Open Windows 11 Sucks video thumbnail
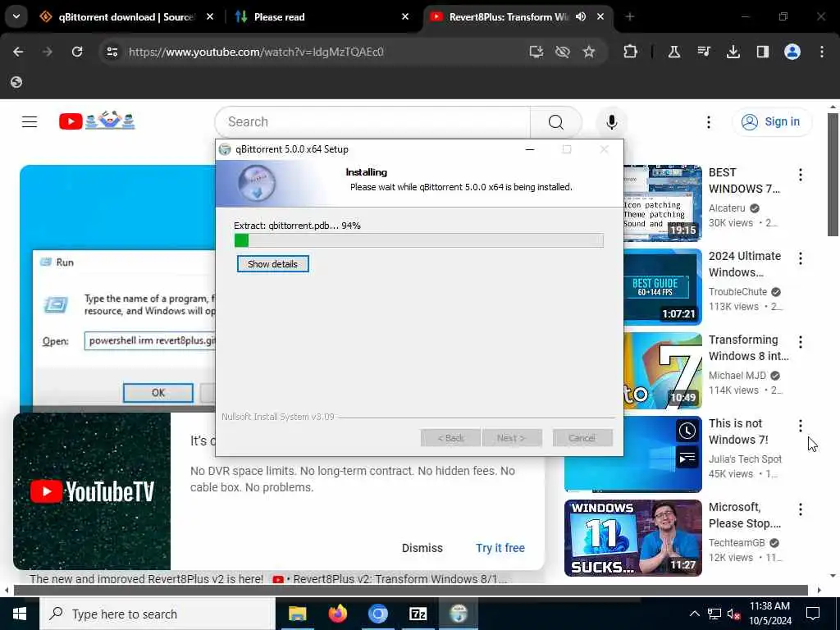This screenshot has width=840, height=630. [632, 538]
